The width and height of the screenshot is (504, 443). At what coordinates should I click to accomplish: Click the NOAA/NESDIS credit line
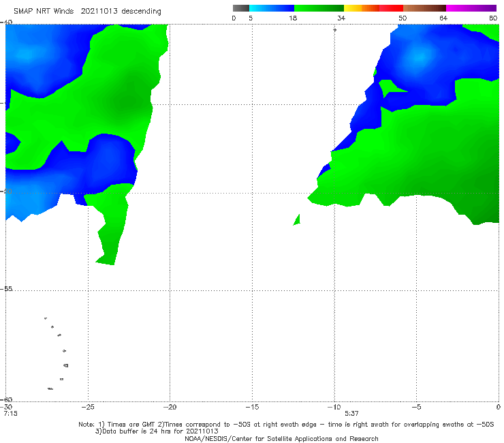point(281,438)
